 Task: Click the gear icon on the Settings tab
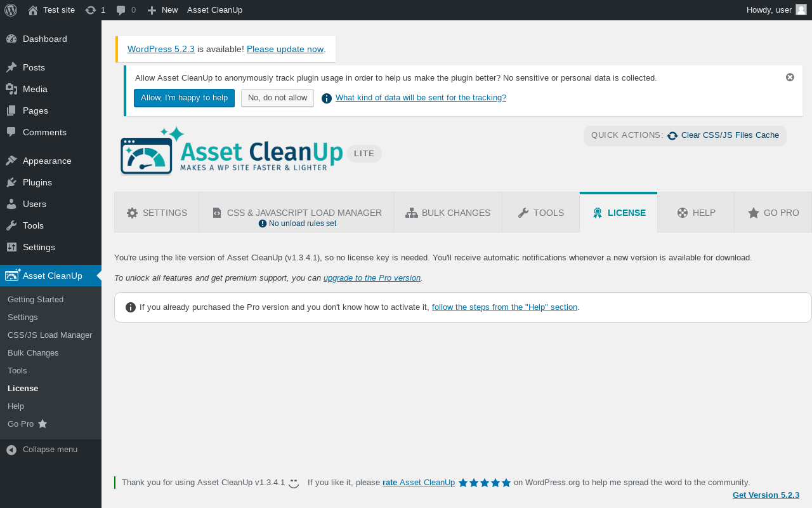click(x=132, y=213)
